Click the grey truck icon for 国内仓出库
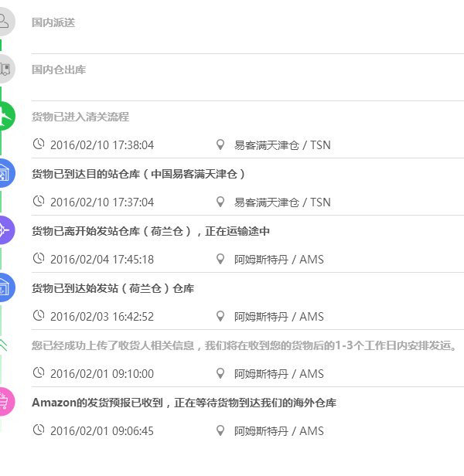This screenshot has height=476, width=464. [x=4, y=69]
